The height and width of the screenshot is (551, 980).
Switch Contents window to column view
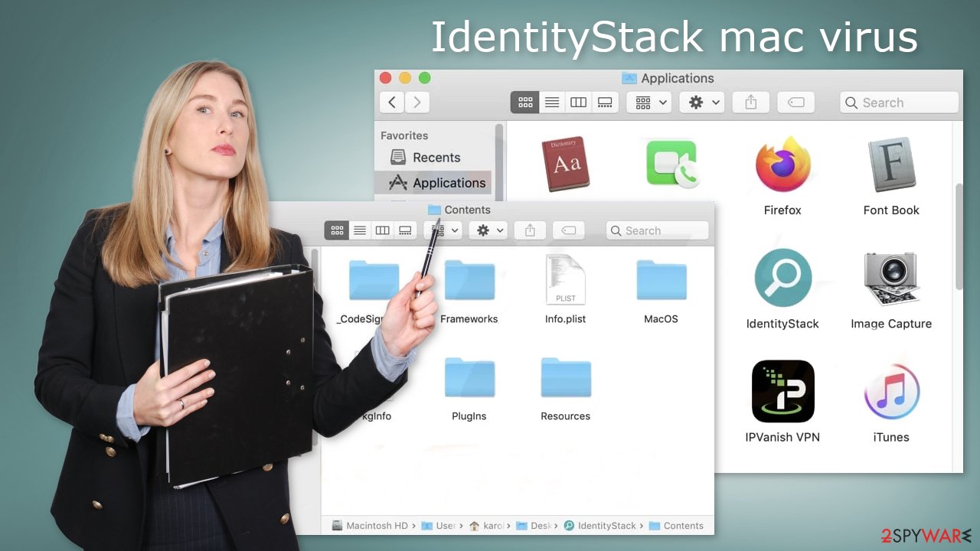coord(382,230)
